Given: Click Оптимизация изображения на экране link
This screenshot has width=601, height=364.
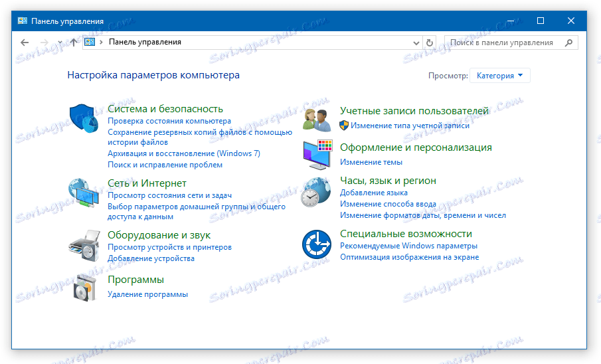Looking at the screenshot, I should (x=409, y=257).
